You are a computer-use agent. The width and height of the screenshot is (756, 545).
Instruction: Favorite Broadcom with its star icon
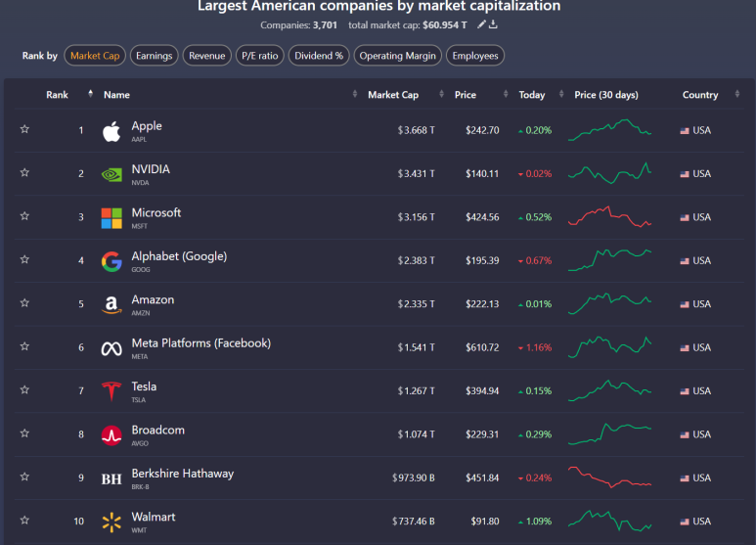[24, 432]
